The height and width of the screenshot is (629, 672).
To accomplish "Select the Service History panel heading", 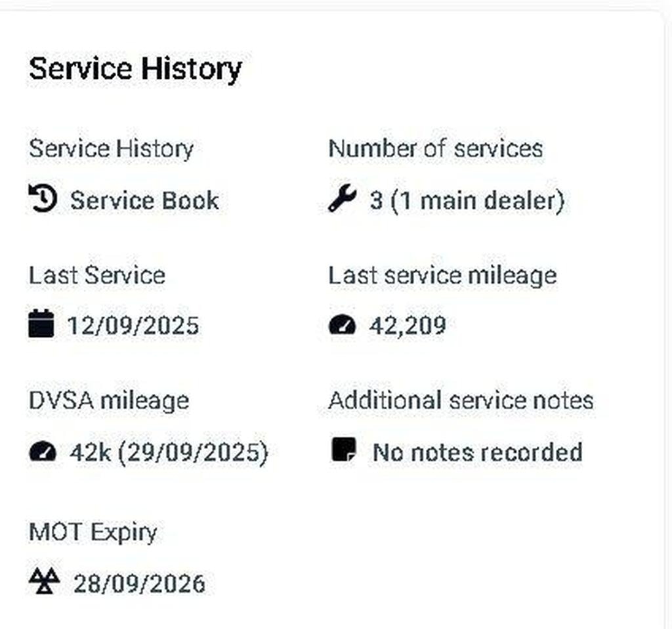I will 135,68.
